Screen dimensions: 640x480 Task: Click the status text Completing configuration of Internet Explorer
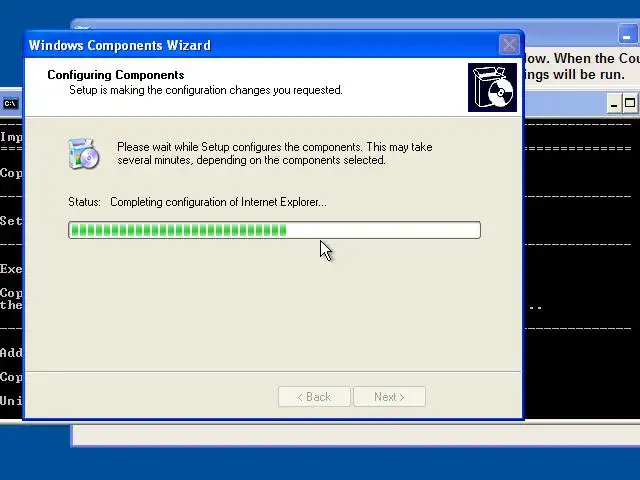218,202
